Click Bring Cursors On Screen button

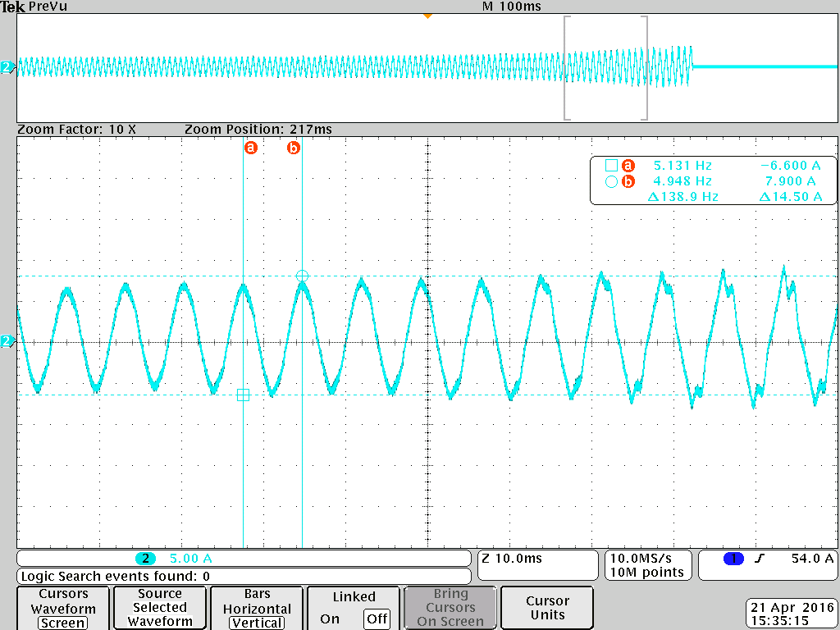click(450, 608)
